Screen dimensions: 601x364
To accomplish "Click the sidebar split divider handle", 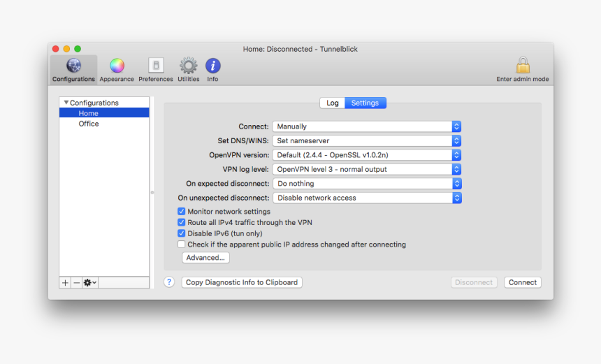I will click(x=152, y=192).
